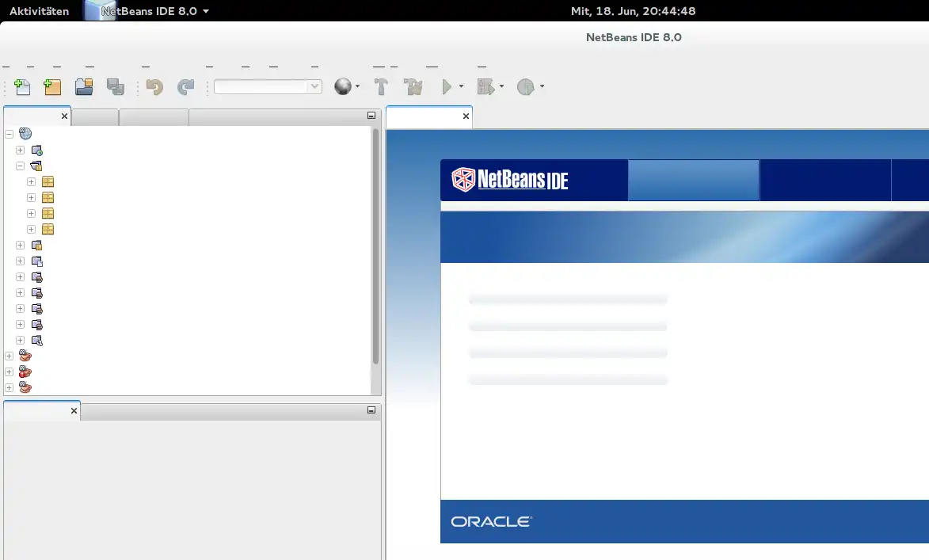929x560 pixels.
Task: Click the New Project toolbar icon
Action: click(x=52, y=86)
